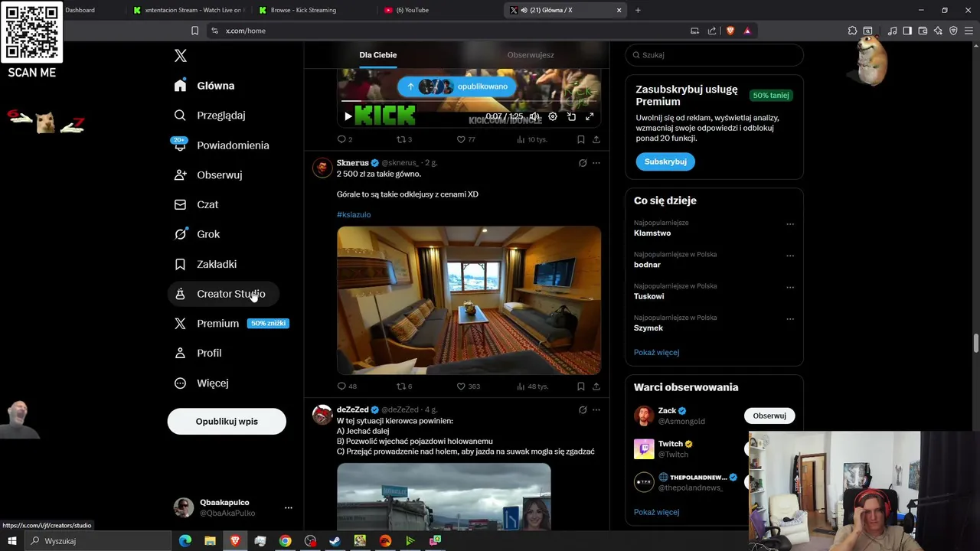Seek in the KICK video progress bar
Viewport: 980px width, 551px height.
click(469, 101)
